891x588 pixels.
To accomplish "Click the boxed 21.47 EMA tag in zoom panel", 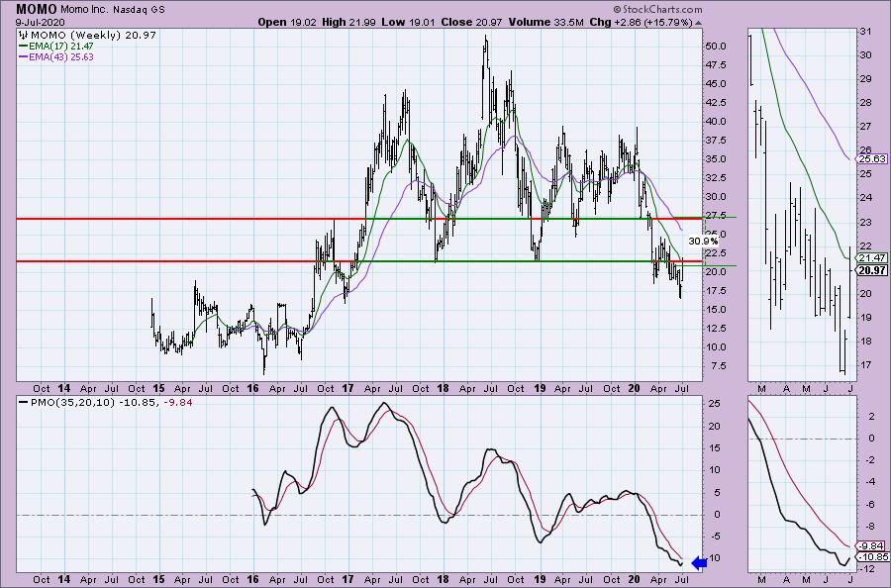I will (872, 258).
